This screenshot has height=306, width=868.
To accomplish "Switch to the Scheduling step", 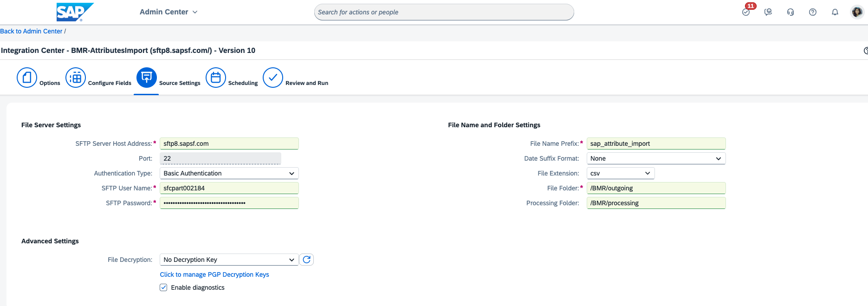I will pos(216,78).
